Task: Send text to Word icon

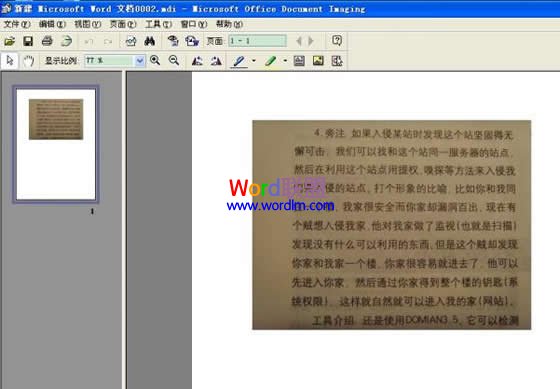Action: (x=192, y=41)
